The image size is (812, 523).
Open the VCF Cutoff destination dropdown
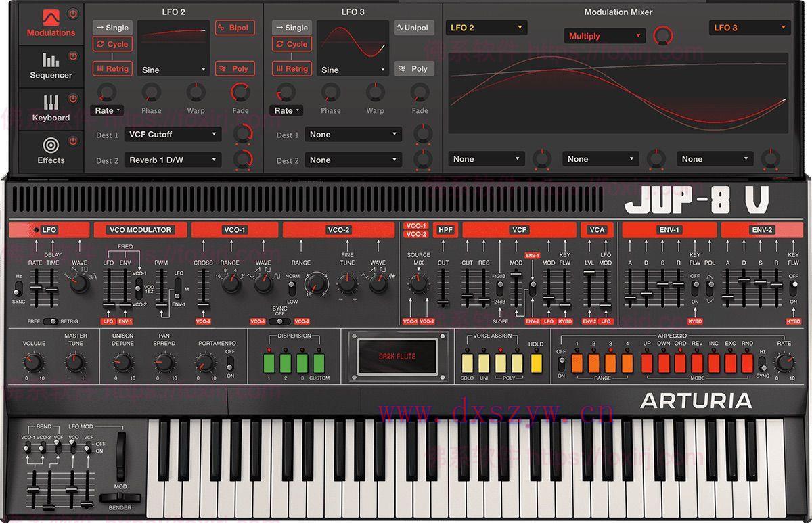[173, 134]
